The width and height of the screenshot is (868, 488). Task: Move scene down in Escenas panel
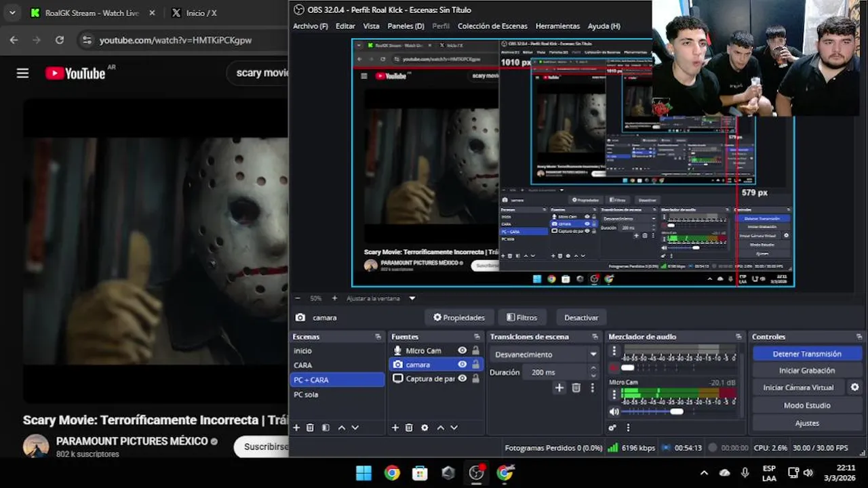[x=355, y=428]
